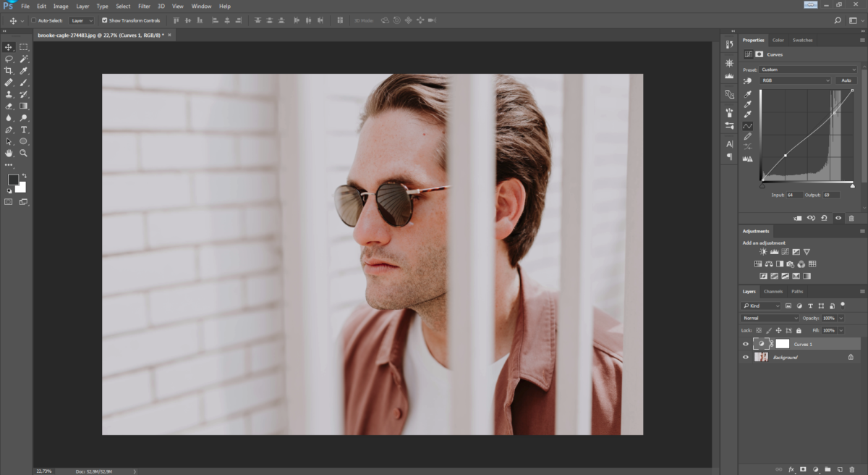This screenshot has width=868, height=475.
Task: Hide the Curves 1 layer
Action: pos(746,344)
